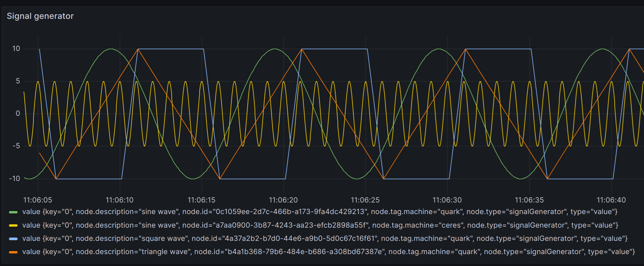Click green swatch for quark sine wave

[x=13, y=212]
